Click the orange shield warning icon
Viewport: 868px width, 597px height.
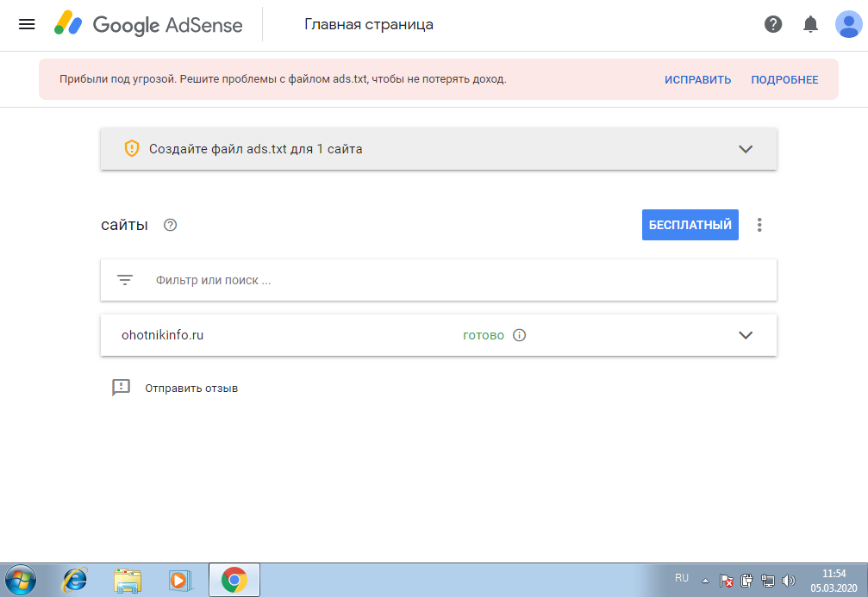click(132, 148)
